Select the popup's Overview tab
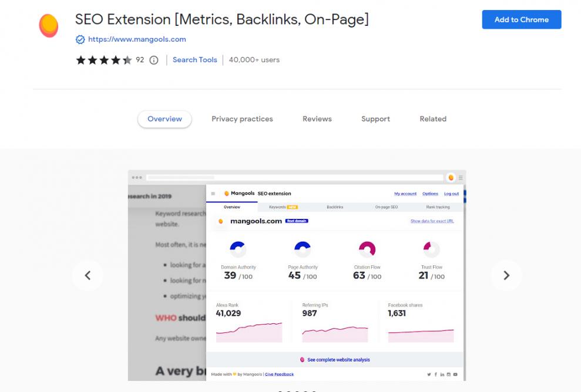The image size is (581, 392). 232,207
